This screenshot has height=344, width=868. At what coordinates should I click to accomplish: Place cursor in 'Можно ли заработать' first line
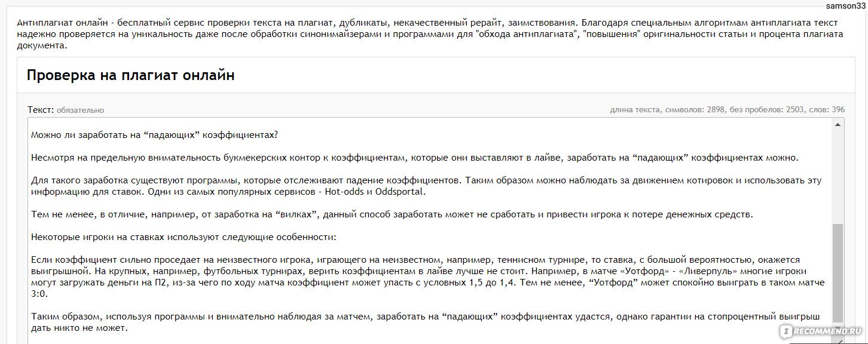tap(154, 134)
